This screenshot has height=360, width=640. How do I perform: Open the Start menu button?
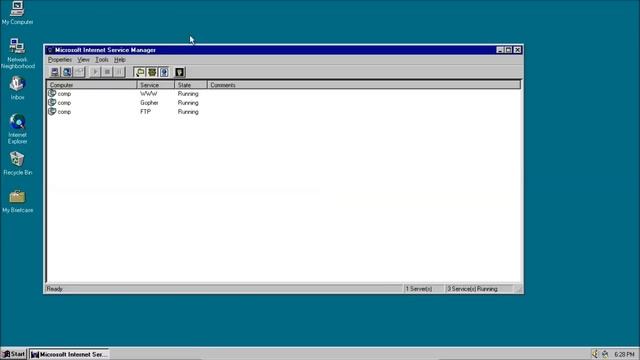pos(14,354)
